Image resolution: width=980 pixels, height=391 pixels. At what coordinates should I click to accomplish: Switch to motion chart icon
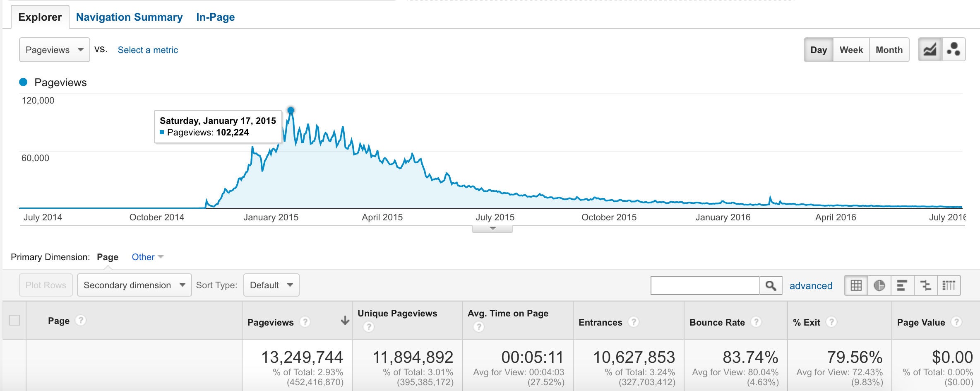(x=954, y=50)
